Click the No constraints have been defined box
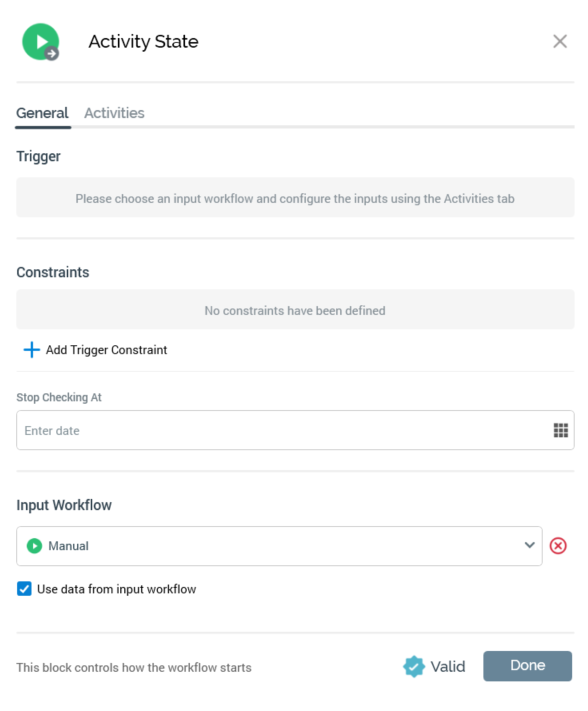Viewport: 588px width, 711px height. (x=295, y=310)
